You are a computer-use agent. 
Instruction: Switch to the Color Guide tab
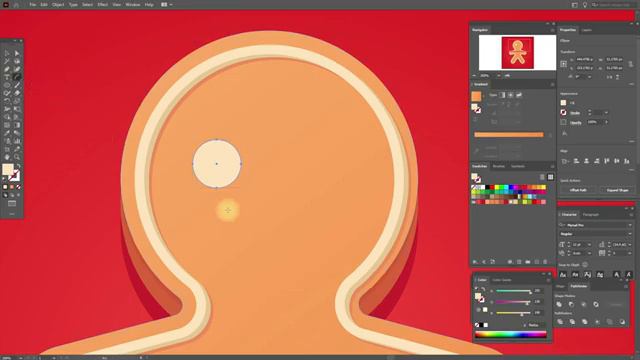(501, 280)
